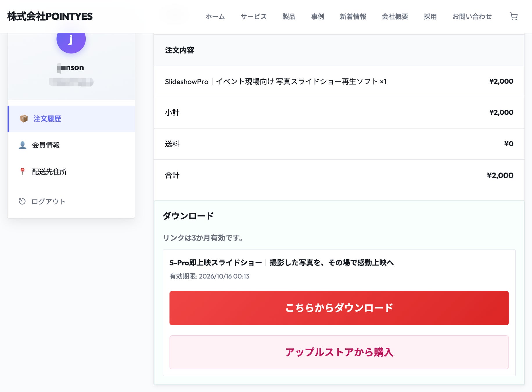Click the SlideshowPro product name text
Viewport: 532px width, 392px height.
276,82
